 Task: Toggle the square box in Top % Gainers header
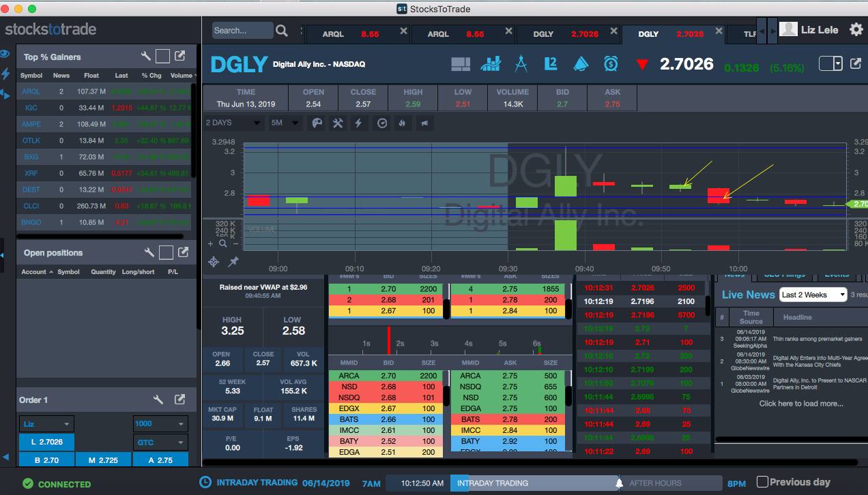pos(162,57)
